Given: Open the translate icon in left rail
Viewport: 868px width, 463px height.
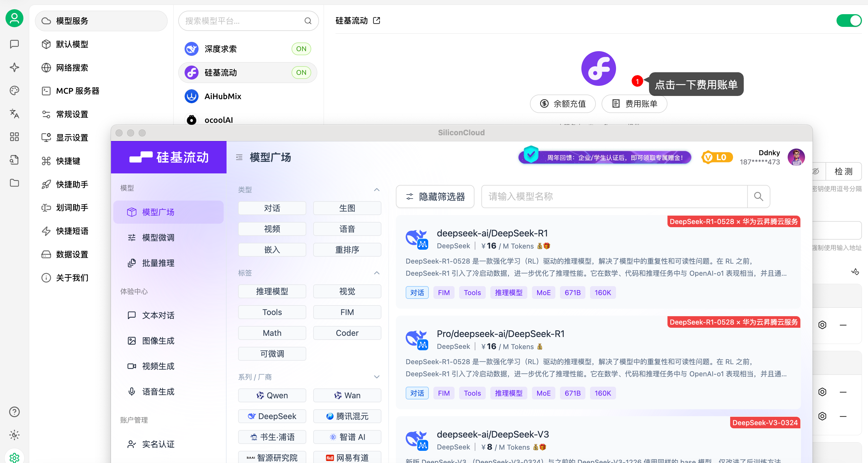Looking at the screenshot, I should coord(14,114).
